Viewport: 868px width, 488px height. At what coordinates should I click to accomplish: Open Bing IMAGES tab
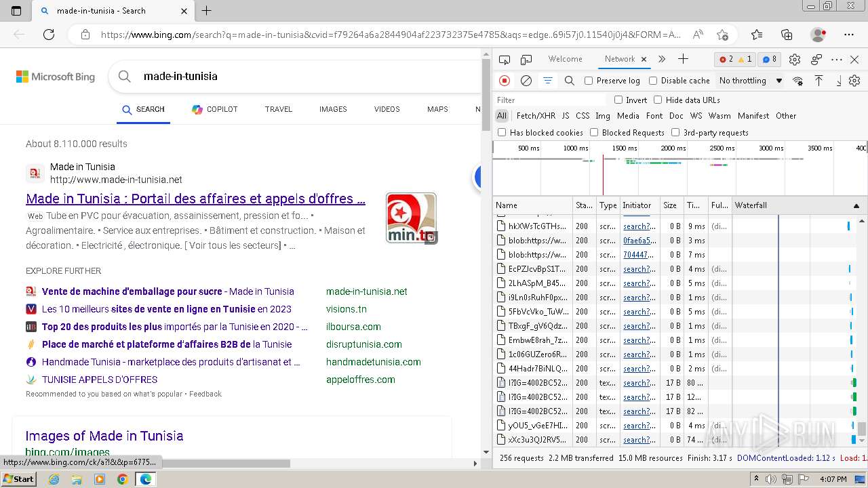pos(333,109)
